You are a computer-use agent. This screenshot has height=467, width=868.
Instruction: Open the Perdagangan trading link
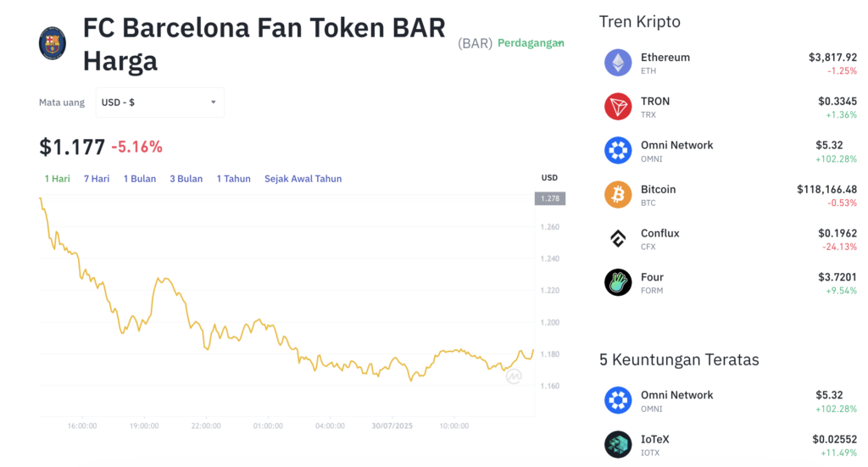(531, 43)
